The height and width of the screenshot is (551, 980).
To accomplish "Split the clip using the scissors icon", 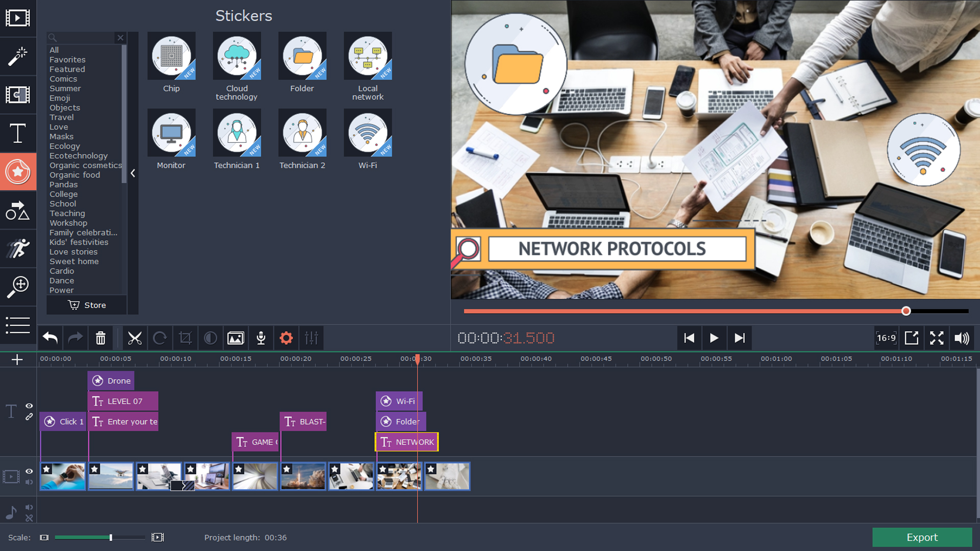I will point(134,338).
